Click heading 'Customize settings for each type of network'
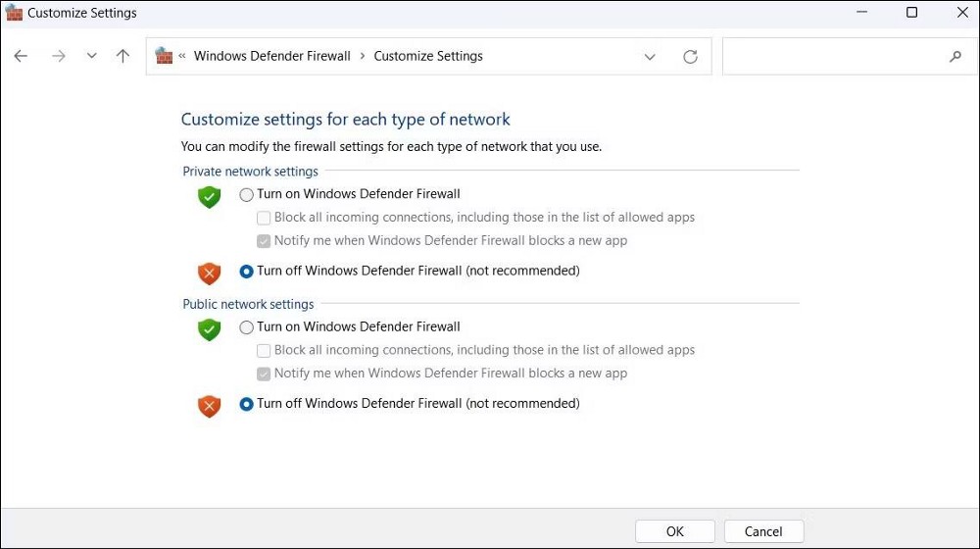 point(346,120)
